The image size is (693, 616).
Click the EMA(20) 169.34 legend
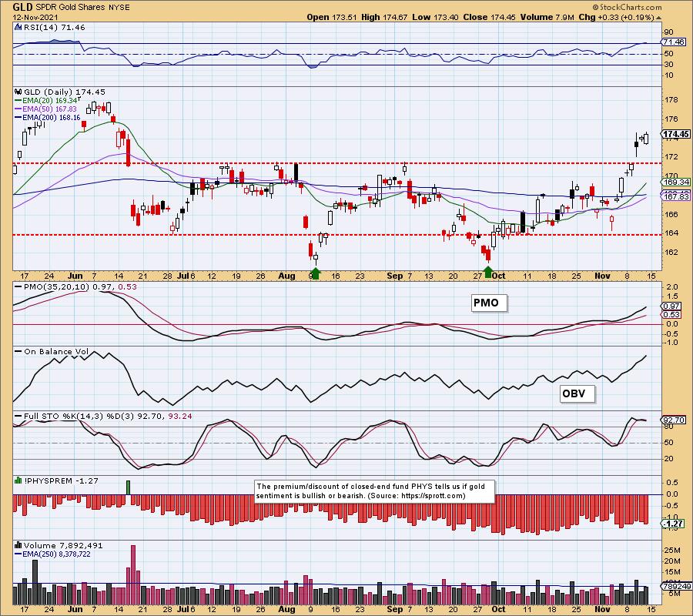[x=46, y=100]
